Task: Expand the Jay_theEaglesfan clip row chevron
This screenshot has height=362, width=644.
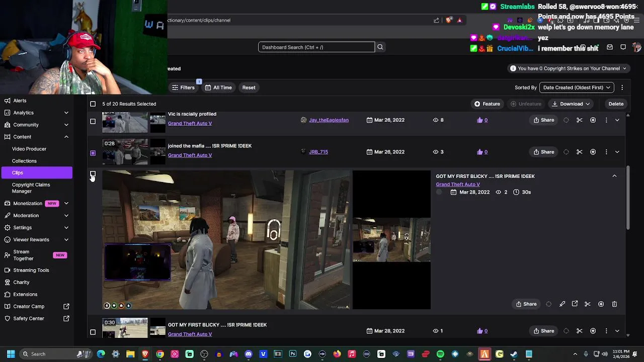Action: [617, 120]
